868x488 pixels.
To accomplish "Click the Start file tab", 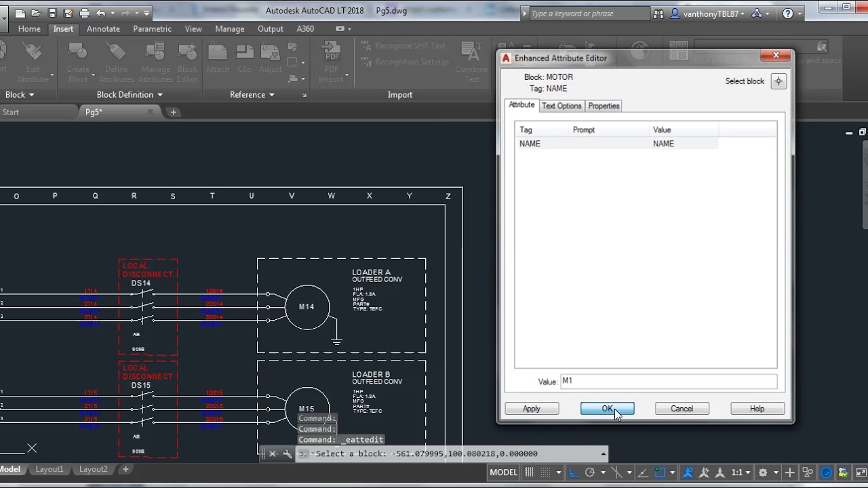I will click(x=11, y=113).
